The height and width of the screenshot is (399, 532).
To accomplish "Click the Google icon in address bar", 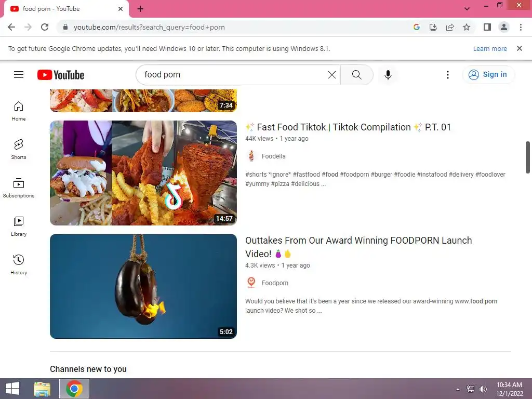I will click(417, 27).
